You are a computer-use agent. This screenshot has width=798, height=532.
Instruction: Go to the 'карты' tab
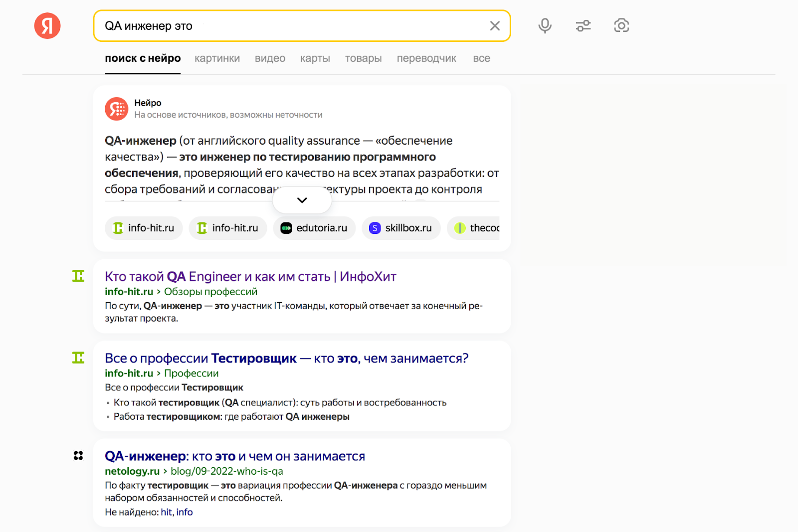coord(315,58)
